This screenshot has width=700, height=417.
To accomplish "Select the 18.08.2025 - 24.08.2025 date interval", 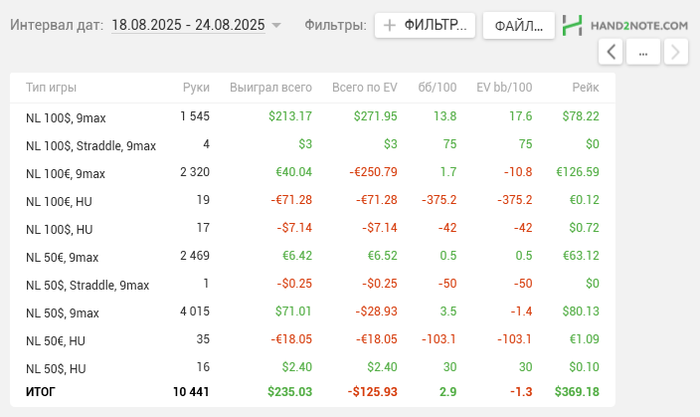I will pyautogui.click(x=188, y=24).
